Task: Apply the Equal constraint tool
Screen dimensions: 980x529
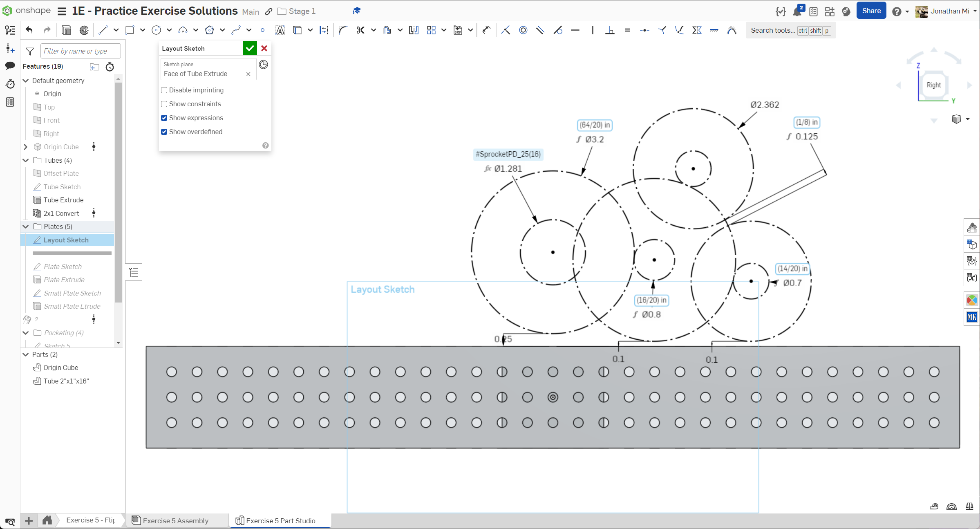Action: click(x=627, y=30)
